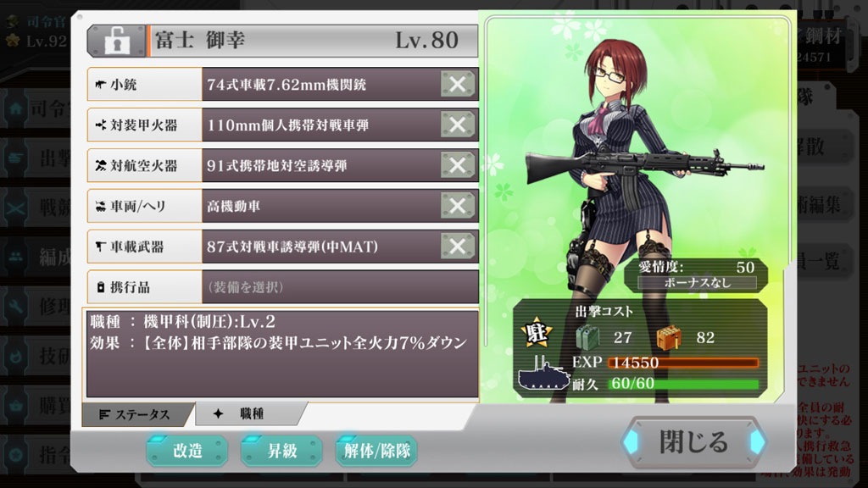Close the dialog with 閉じる button
This screenshot has width=868, height=488.
693,441
